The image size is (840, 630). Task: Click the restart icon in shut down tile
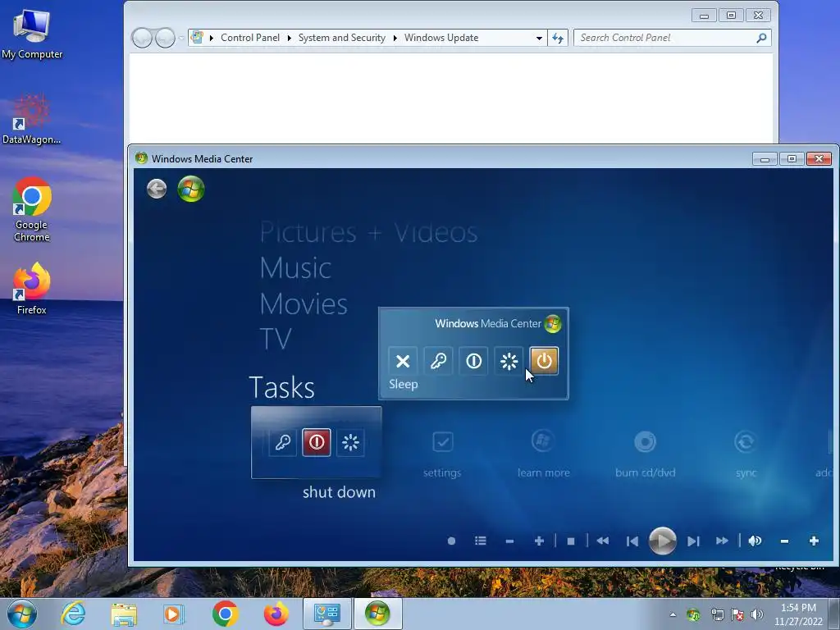coord(351,442)
